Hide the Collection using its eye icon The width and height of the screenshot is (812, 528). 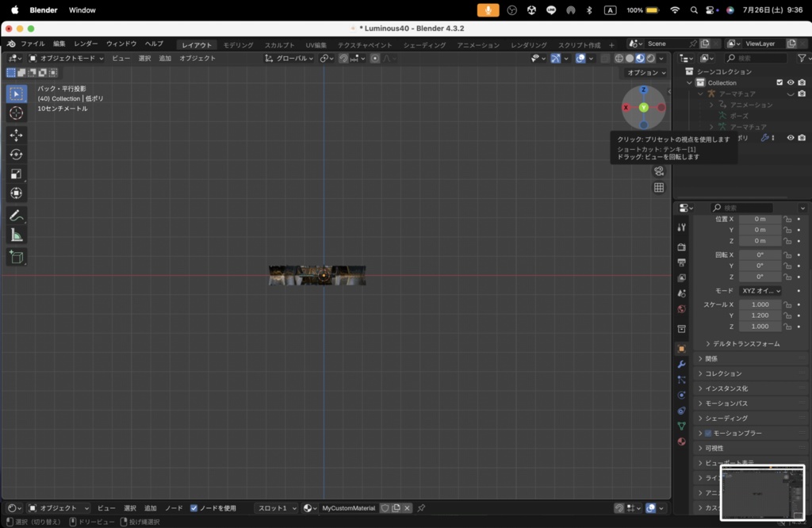(x=791, y=82)
